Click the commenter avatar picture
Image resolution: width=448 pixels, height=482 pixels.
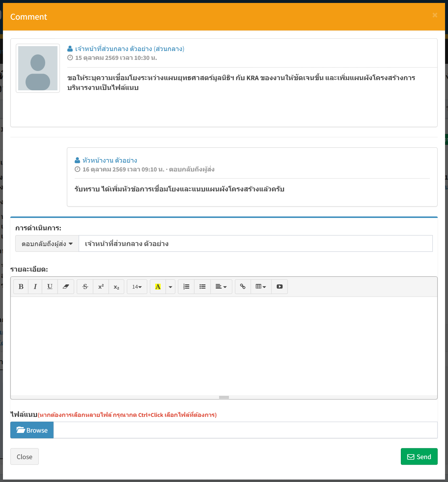click(38, 68)
